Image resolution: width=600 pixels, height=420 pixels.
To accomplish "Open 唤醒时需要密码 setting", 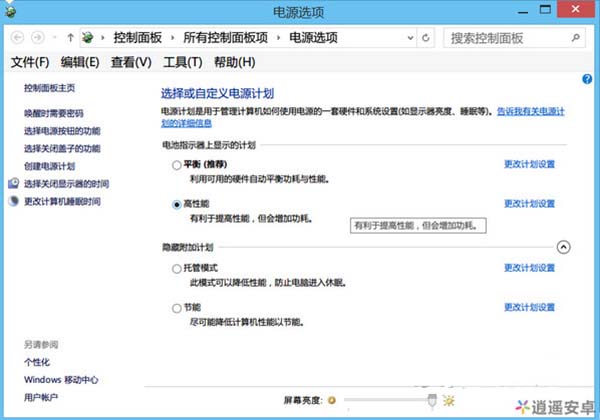I will pos(54,113).
